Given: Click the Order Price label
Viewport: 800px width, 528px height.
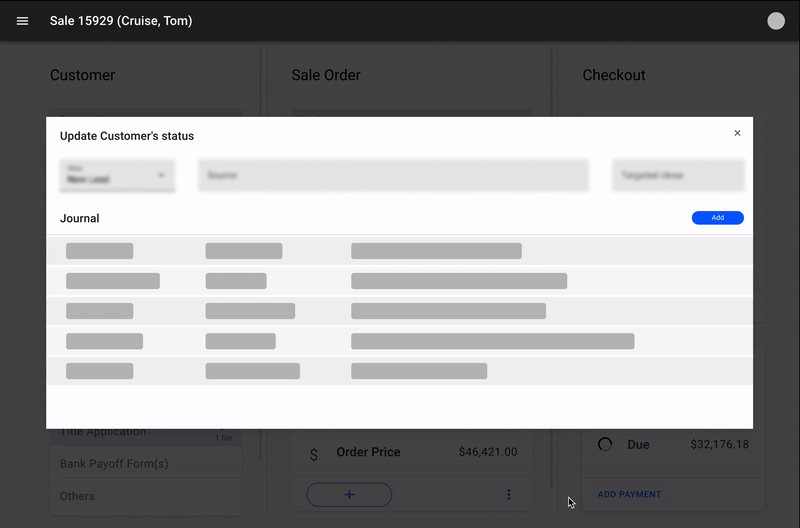Looking at the screenshot, I should [368, 452].
